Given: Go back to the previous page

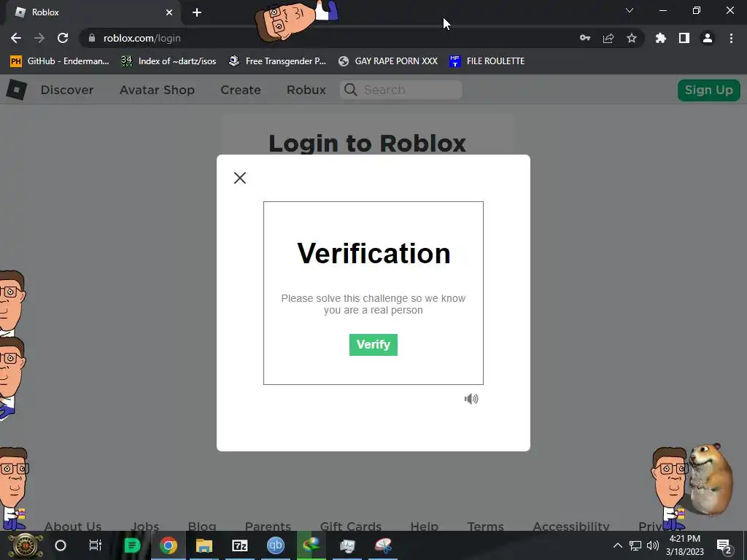Looking at the screenshot, I should (x=16, y=38).
